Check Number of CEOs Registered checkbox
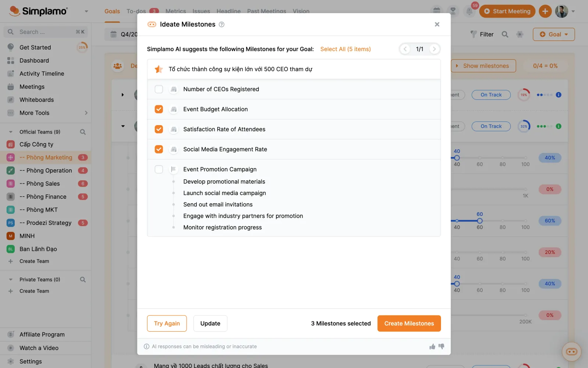Image resolution: width=588 pixels, height=368 pixels. click(159, 89)
